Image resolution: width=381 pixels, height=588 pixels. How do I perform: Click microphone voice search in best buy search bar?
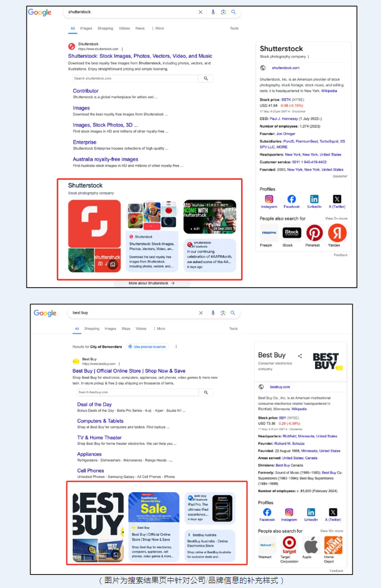point(213,313)
